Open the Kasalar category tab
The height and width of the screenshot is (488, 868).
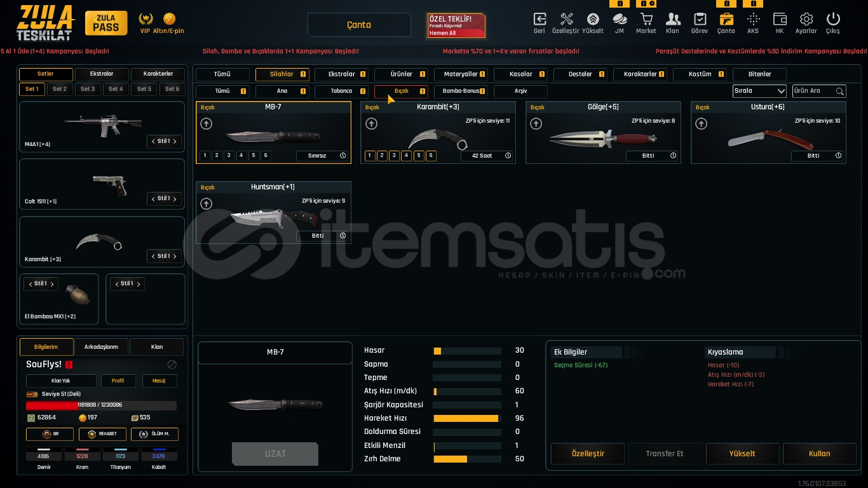pos(520,74)
